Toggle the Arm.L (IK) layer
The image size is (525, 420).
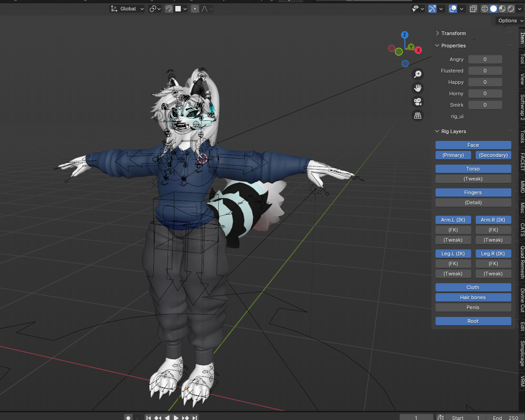click(453, 220)
